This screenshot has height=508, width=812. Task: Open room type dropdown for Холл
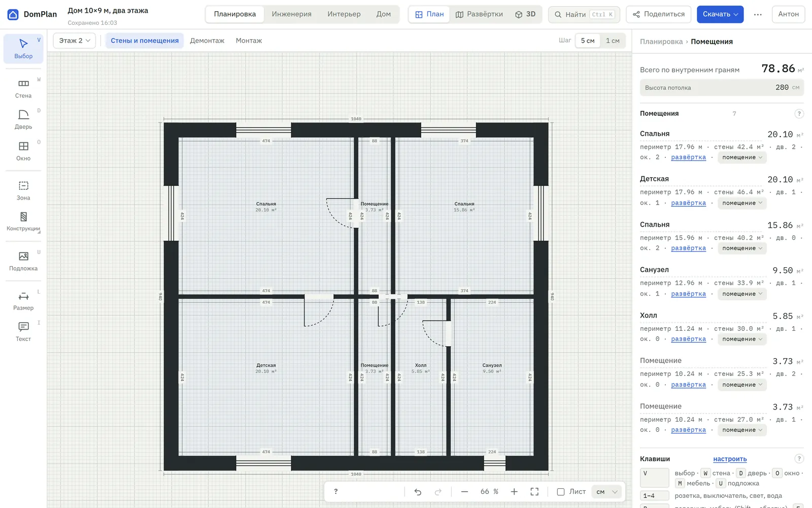742,339
